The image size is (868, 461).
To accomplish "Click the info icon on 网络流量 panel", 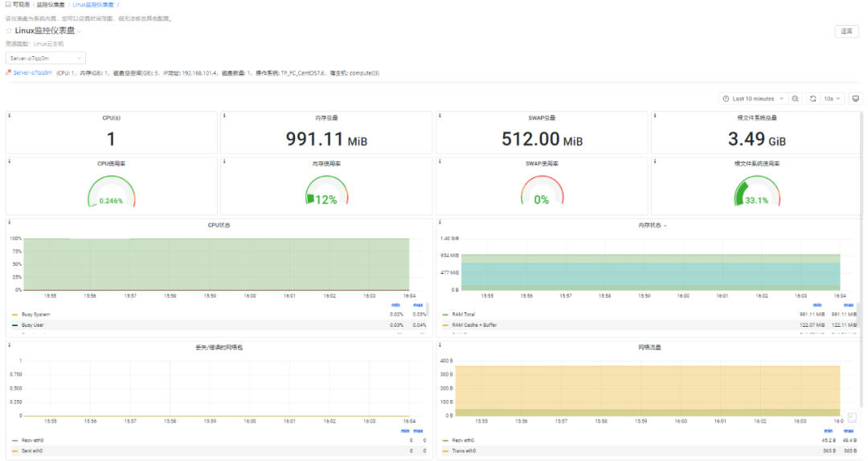I will tap(440, 345).
